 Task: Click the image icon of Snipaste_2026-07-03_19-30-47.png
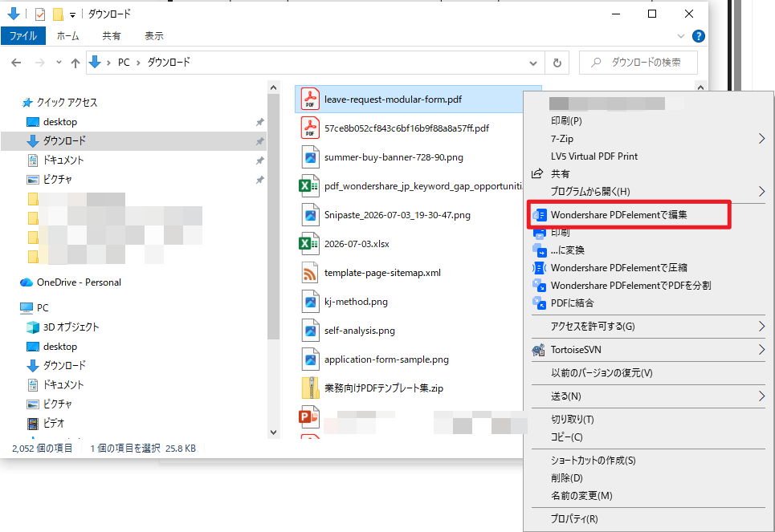(x=310, y=215)
